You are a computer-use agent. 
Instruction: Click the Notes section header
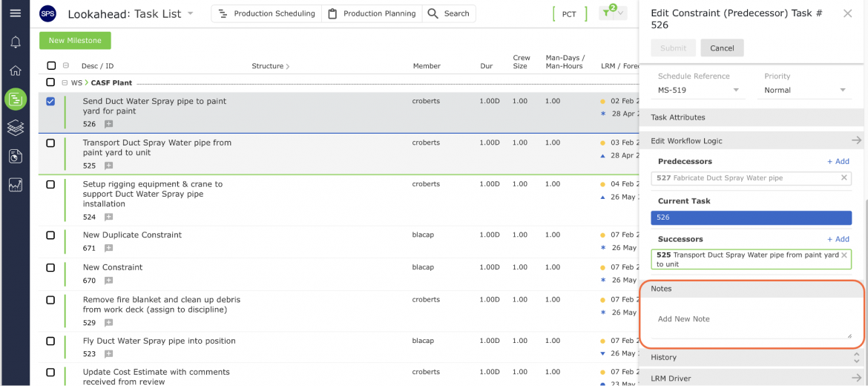click(752, 289)
